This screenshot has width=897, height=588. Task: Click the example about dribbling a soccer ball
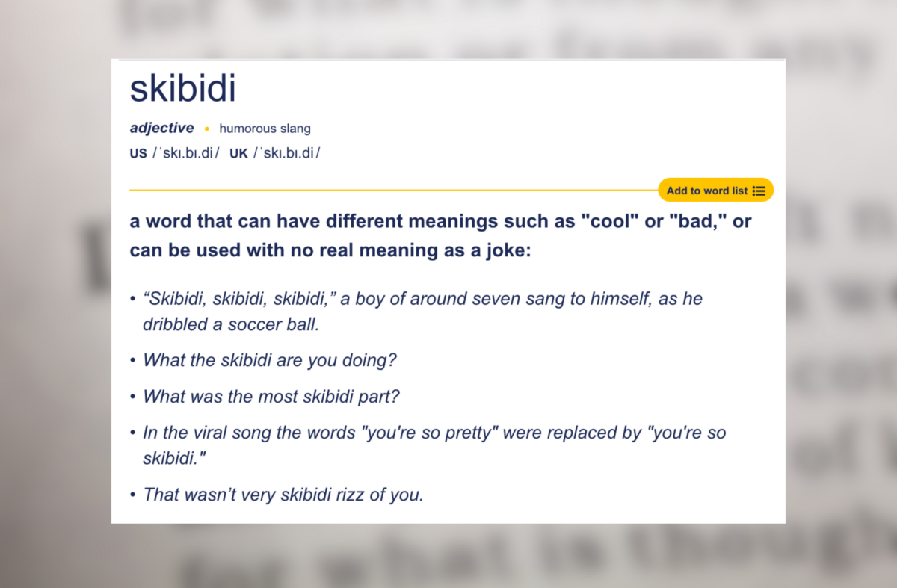click(422, 312)
